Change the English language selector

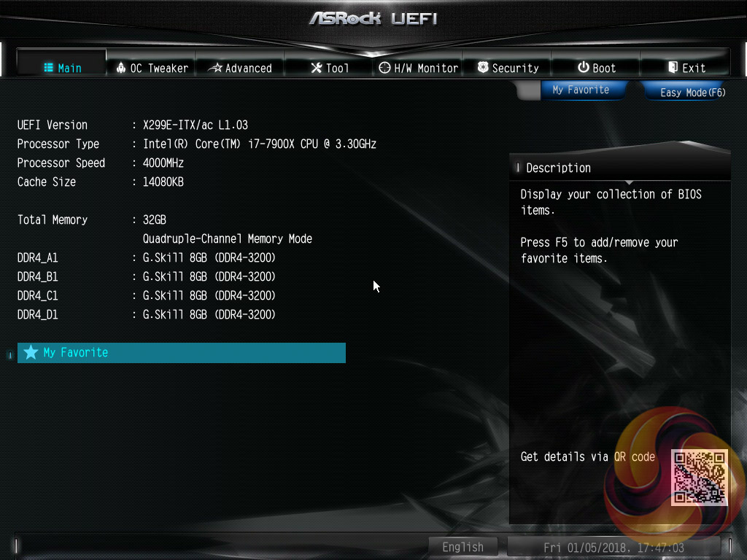click(x=462, y=547)
